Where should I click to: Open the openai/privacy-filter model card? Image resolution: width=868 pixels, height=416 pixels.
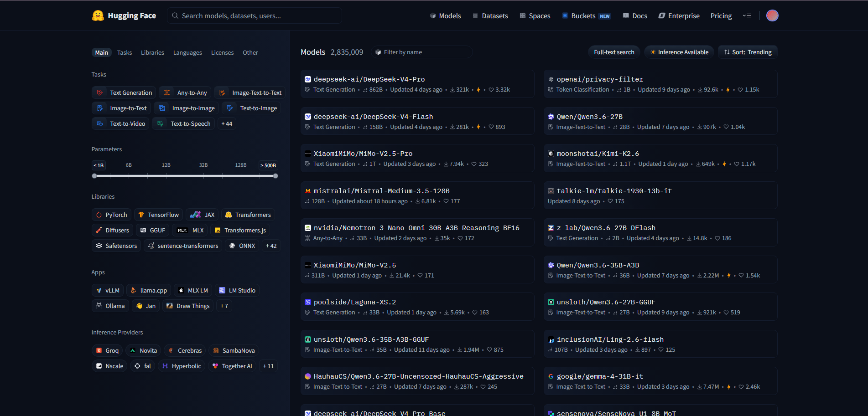click(x=660, y=84)
